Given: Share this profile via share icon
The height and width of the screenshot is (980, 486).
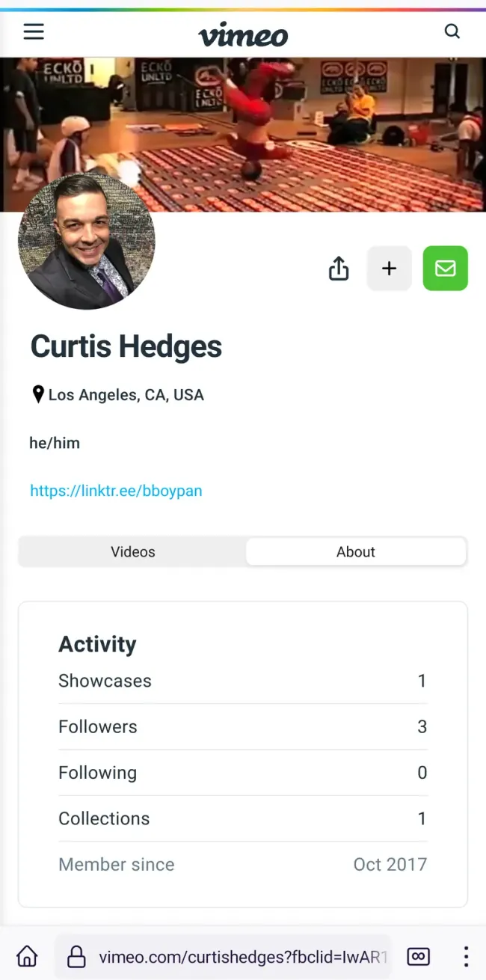Looking at the screenshot, I should (x=339, y=269).
